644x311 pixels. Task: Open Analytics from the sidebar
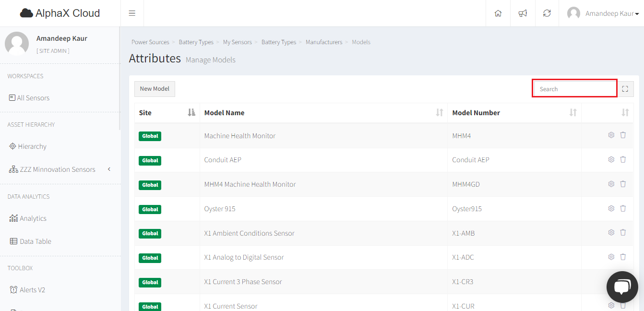pos(33,218)
